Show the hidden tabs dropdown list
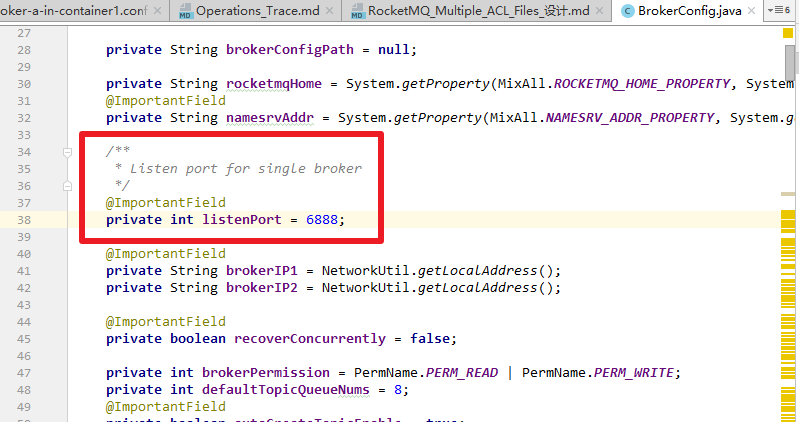 click(x=779, y=10)
